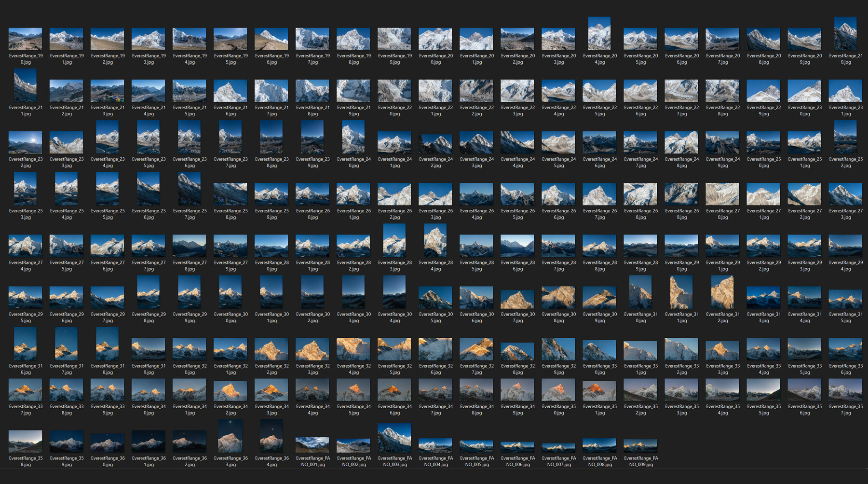This screenshot has height=484, width=868.
Task: Click the filename label EverestRange_346.jpg
Action: click(x=394, y=409)
